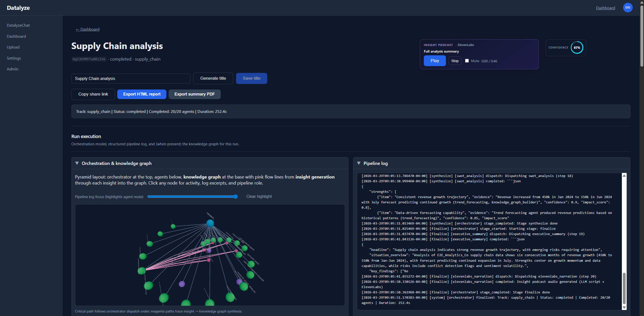Screen dimensions: 644x316
Task: Click the 87% confidence ring indicator
Action: pos(577,48)
